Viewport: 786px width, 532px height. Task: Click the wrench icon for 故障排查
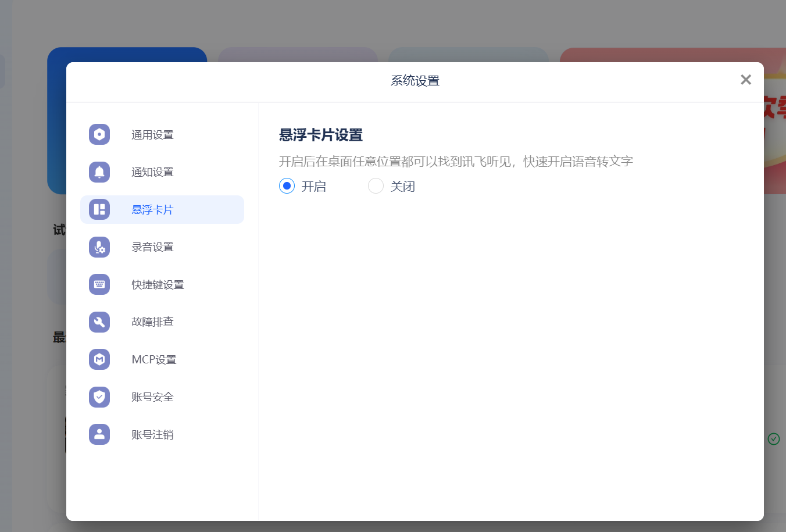click(99, 322)
